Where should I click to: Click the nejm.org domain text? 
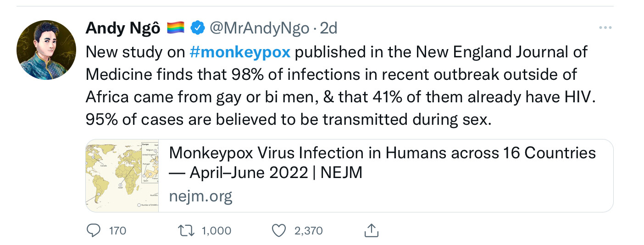click(200, 196)
